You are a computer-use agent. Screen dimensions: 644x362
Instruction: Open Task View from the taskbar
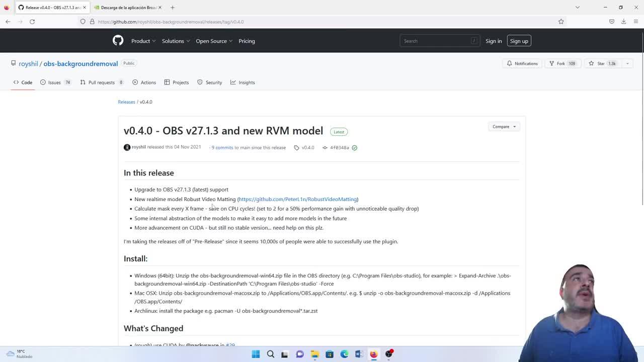[x=285, y=354]
